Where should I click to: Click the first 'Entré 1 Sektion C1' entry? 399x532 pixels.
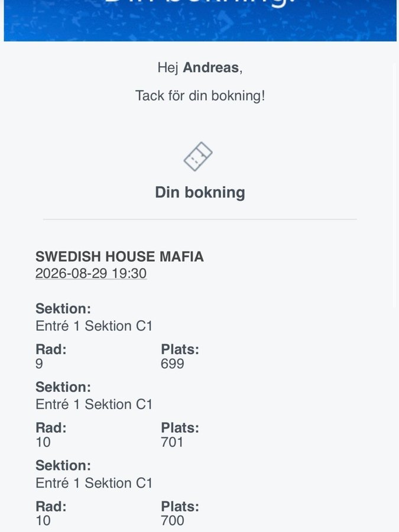(94, 326)
